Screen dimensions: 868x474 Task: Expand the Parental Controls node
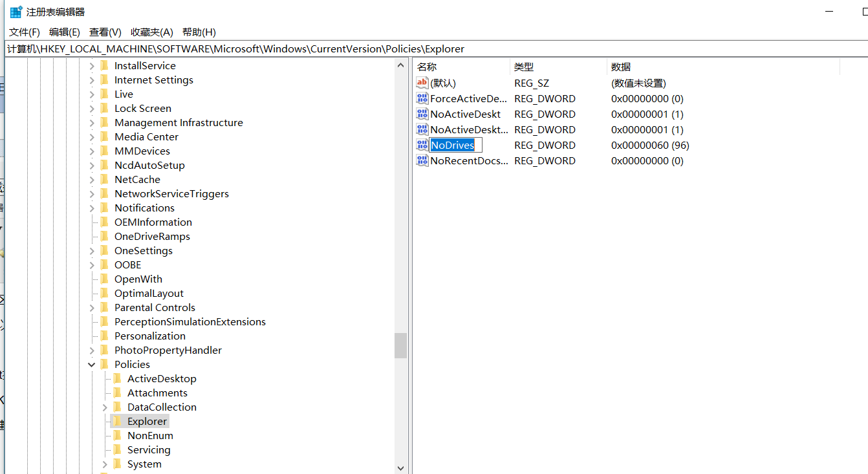(92, 308)
